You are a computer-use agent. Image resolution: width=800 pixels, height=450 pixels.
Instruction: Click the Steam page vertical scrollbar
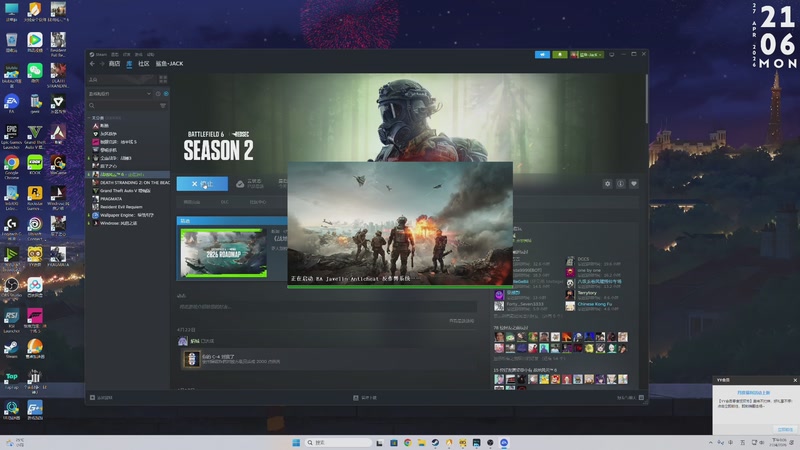click(646, 99)
